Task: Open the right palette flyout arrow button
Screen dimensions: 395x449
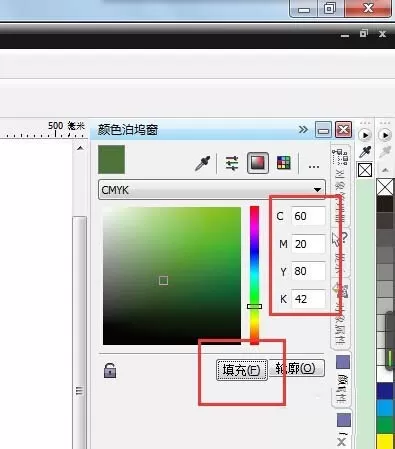Action: (x=385, y=135)
